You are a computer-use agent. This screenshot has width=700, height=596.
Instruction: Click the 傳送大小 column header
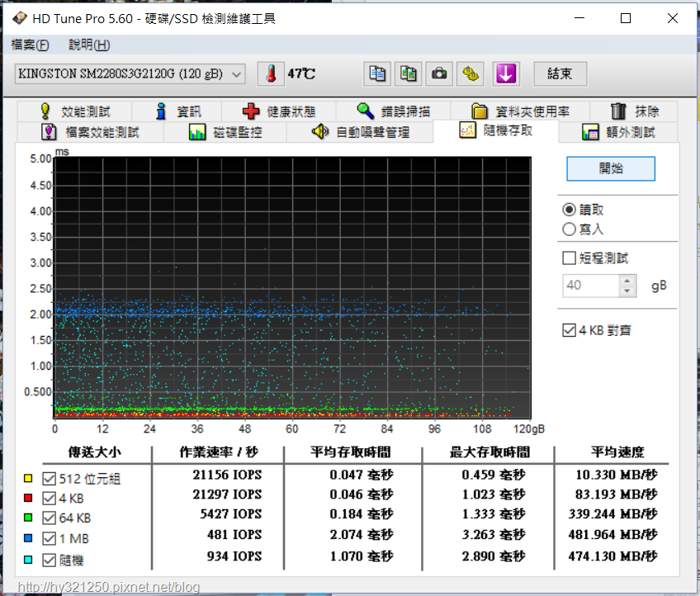(x=95, y=452)
